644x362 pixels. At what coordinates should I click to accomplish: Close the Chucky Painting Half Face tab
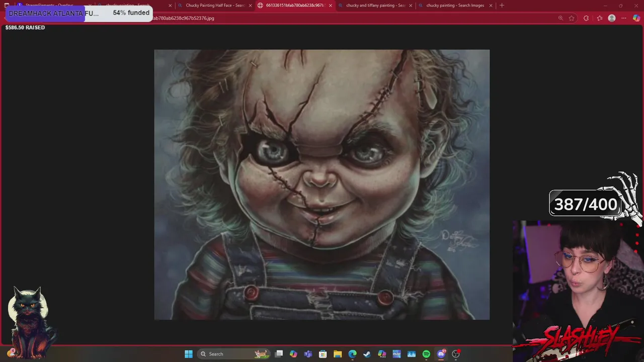pos(250,6)
